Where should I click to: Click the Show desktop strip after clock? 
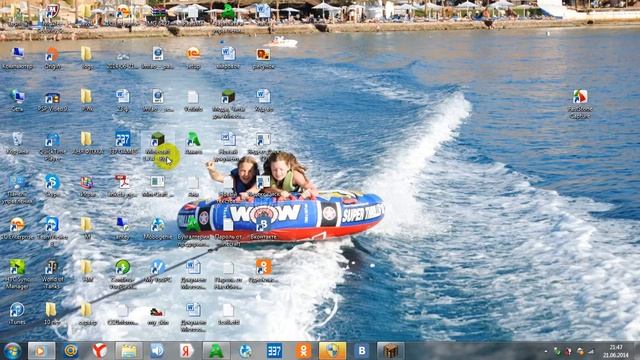pyautogui.click(x=636, y=351)
